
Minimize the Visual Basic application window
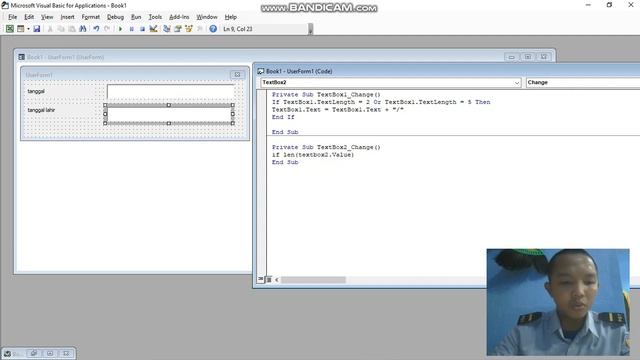pos(588,5)
